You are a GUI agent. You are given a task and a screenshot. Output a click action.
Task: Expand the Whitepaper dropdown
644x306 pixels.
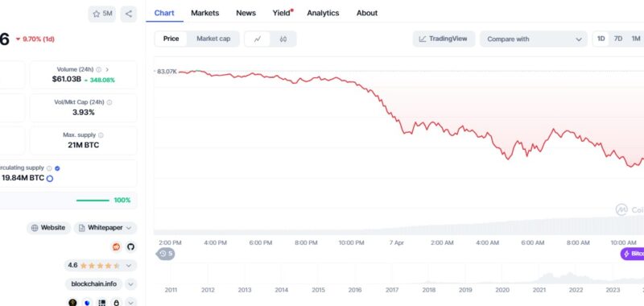(105, 228)
